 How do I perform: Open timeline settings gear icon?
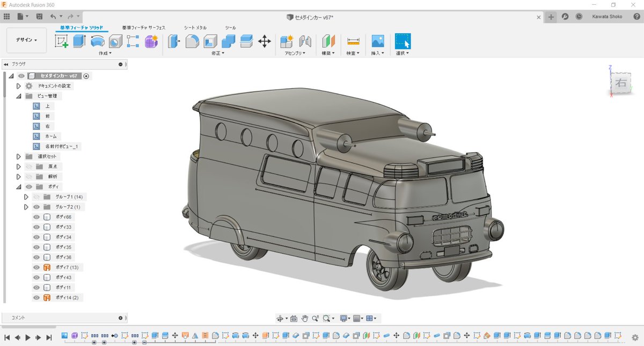point(635,337)
